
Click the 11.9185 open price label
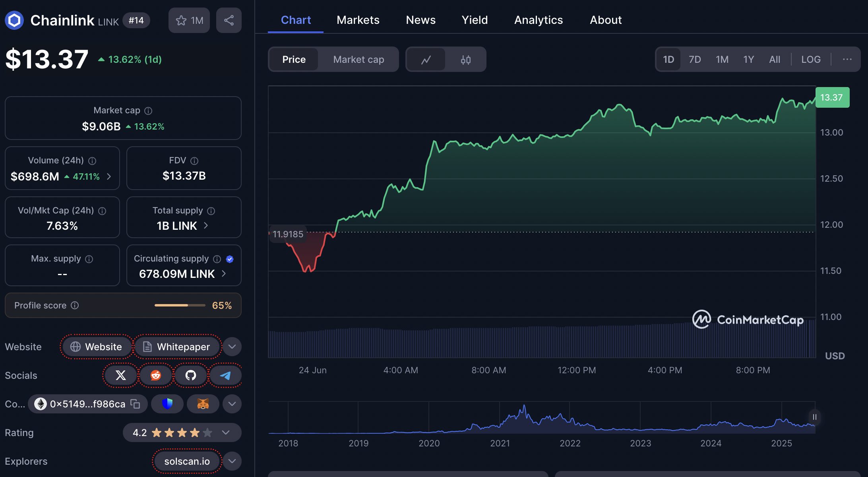(x=288, y=234)
